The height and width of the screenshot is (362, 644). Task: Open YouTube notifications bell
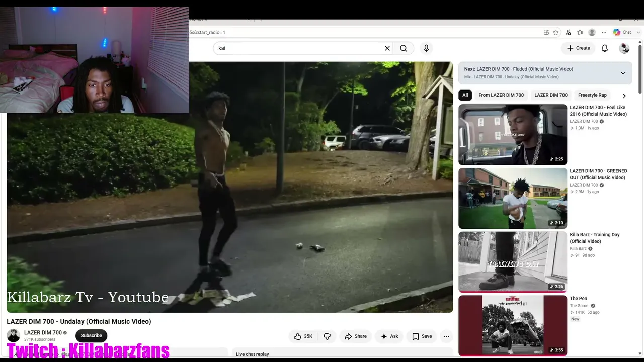coord(605,48)
